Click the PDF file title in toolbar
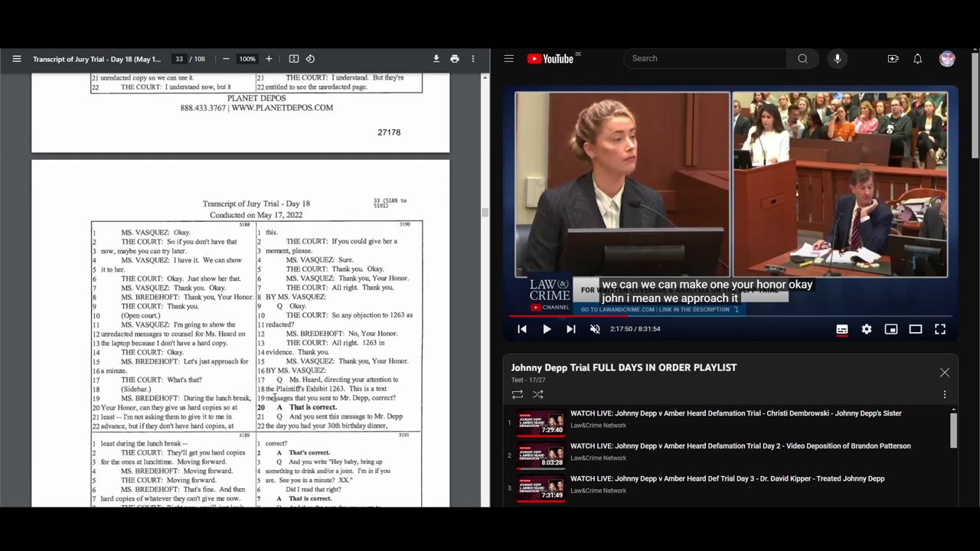Image resolution: width=980 pixels, height=551 pixels. [x=97, y=59]
